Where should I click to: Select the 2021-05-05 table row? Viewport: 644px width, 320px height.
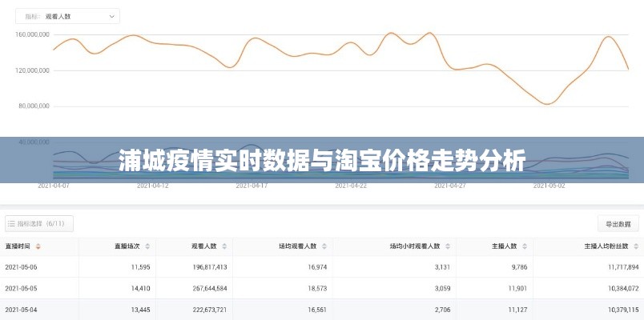tap(321, 288)
